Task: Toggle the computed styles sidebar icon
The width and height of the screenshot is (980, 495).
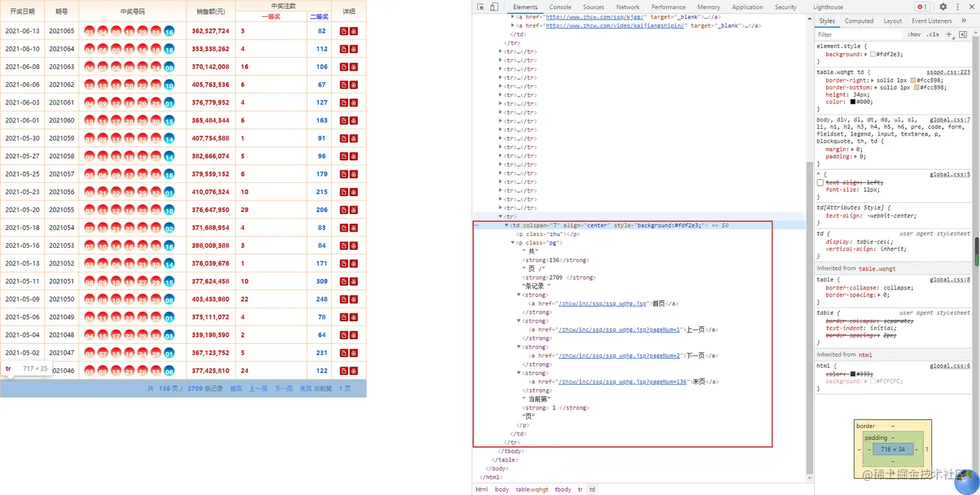Action: 962,34
